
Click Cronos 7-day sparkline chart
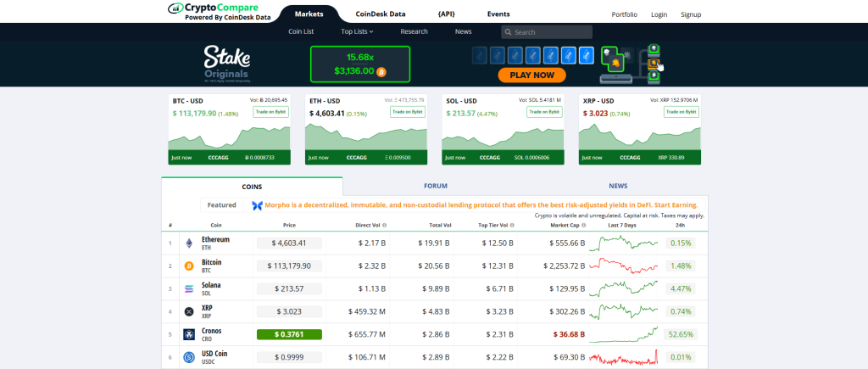623,335
